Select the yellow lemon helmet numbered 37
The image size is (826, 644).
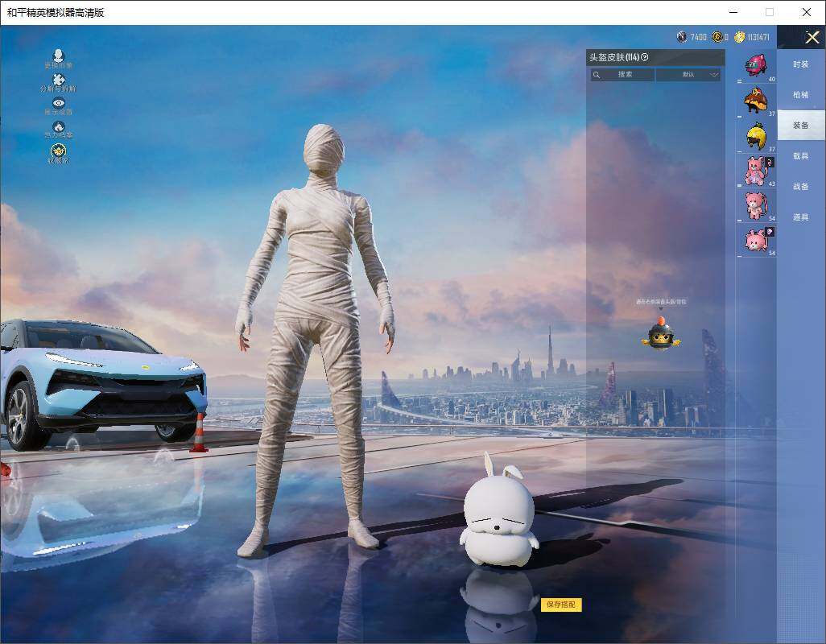757,136
